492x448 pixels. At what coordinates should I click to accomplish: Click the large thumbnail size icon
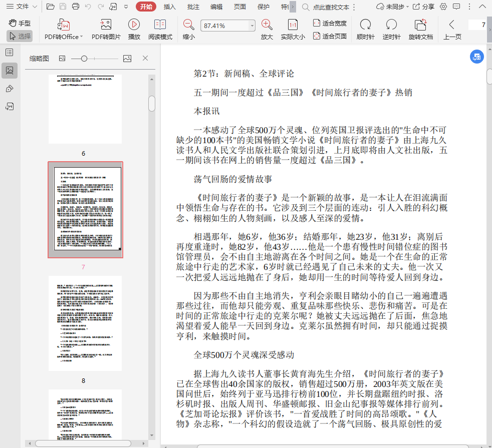(x=127, y=58)
